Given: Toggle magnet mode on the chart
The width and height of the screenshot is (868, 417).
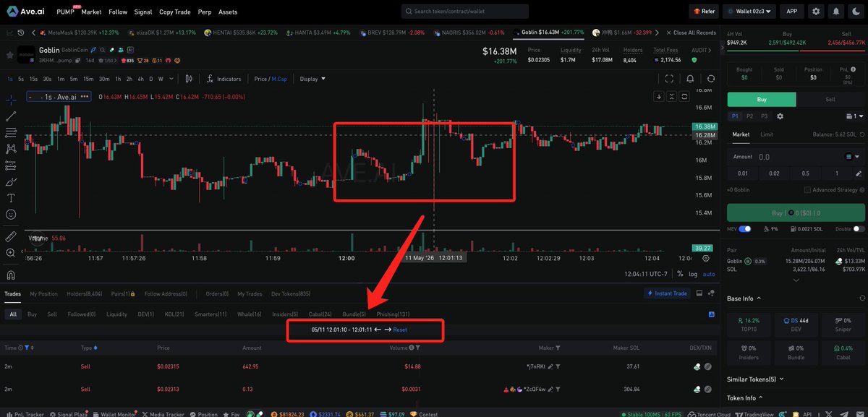Looking at the screenshot, I should [x=11, y=275].
